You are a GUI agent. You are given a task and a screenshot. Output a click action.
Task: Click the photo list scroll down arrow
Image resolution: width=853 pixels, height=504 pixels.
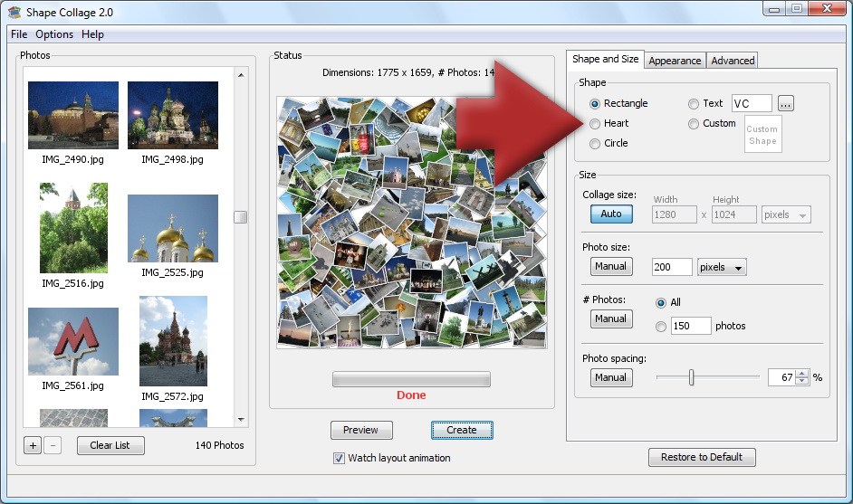coord(241,420)
